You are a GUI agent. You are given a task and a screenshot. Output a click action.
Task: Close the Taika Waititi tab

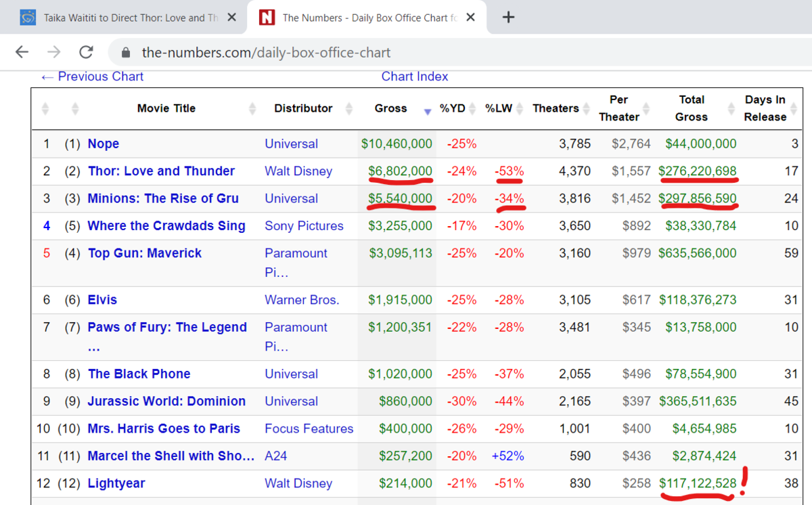(x=231, y=18)
